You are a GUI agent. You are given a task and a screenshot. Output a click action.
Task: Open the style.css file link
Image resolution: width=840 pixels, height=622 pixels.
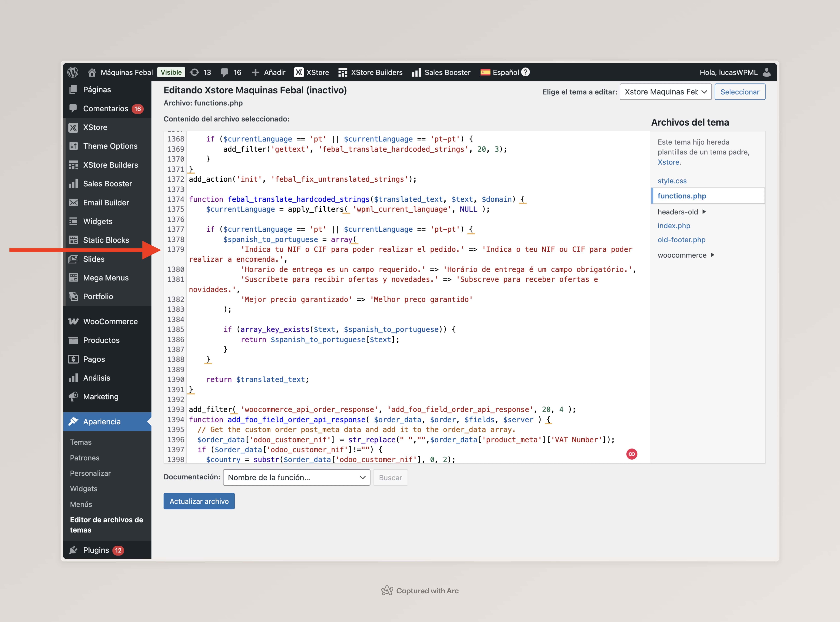tap(672, 181)
